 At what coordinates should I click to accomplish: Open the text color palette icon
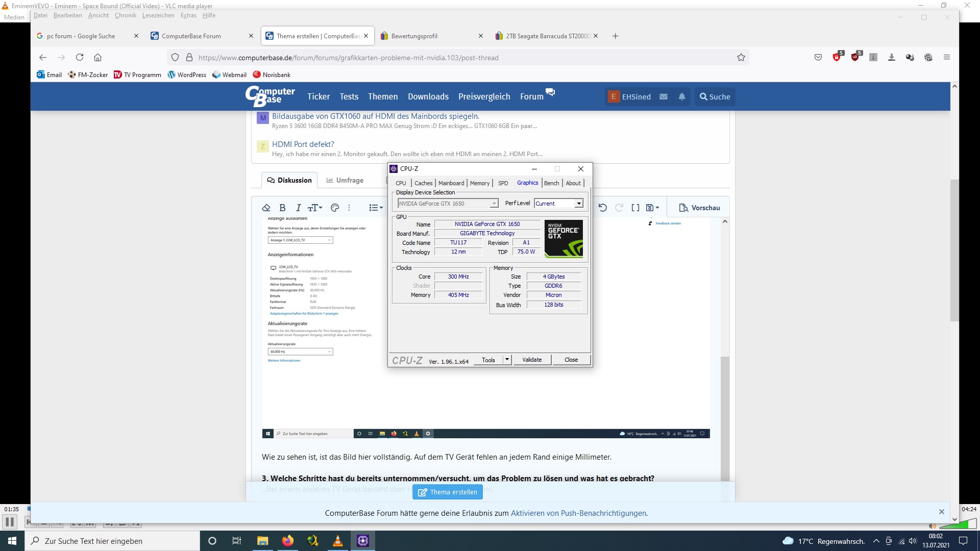(x=335, y=208)
